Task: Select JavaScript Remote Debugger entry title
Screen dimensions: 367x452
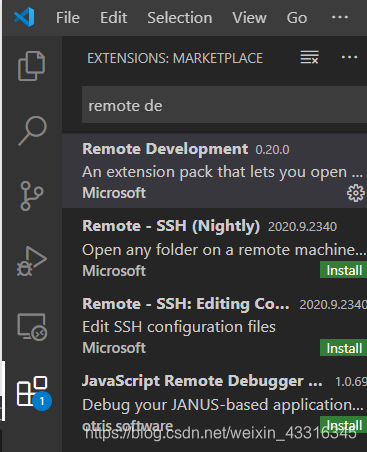Action: [x=202, y=381]
